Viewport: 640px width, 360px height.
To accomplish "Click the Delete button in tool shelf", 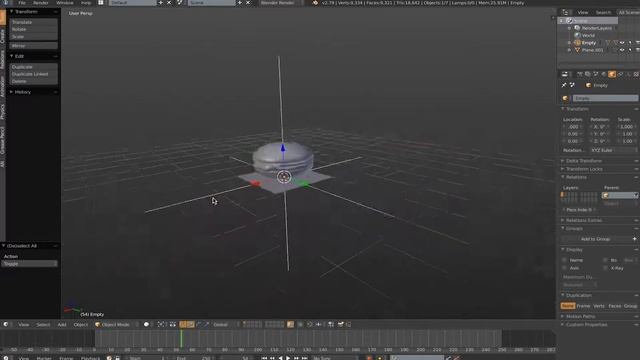I will 33,81.
